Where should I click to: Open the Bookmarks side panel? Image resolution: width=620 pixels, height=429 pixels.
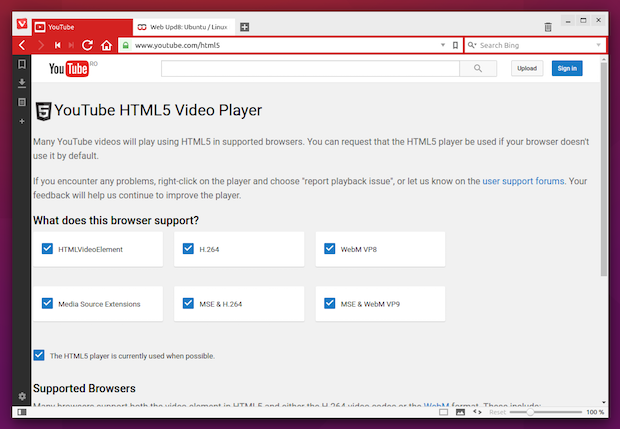point(22,64)
